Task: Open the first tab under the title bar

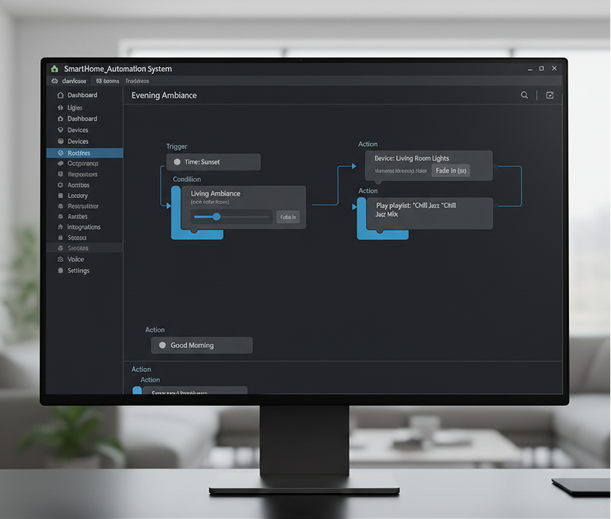Action: (68, 81)
